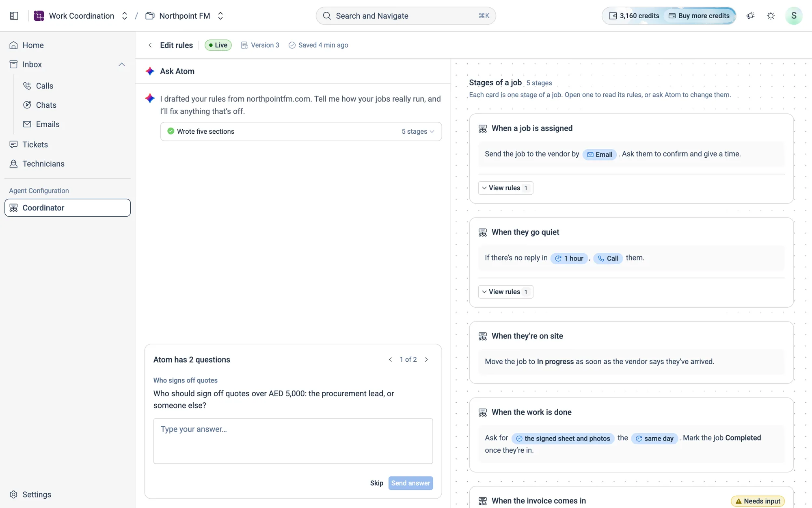Expand View rules under When they go quiet
Image resolution: width=812 pixels, height=508 pixels.
coord(505,292)
